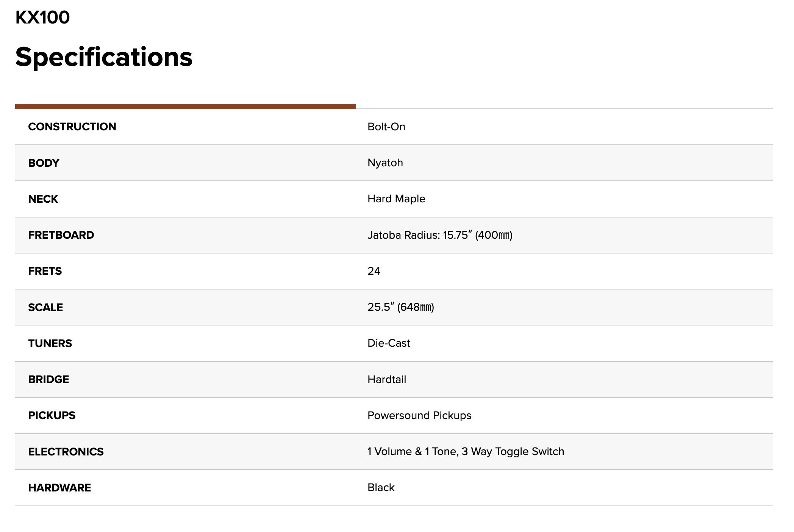Click the Die-Cast tuners value
The height and width of the screenshot is (532, 794).
[389, 343]
